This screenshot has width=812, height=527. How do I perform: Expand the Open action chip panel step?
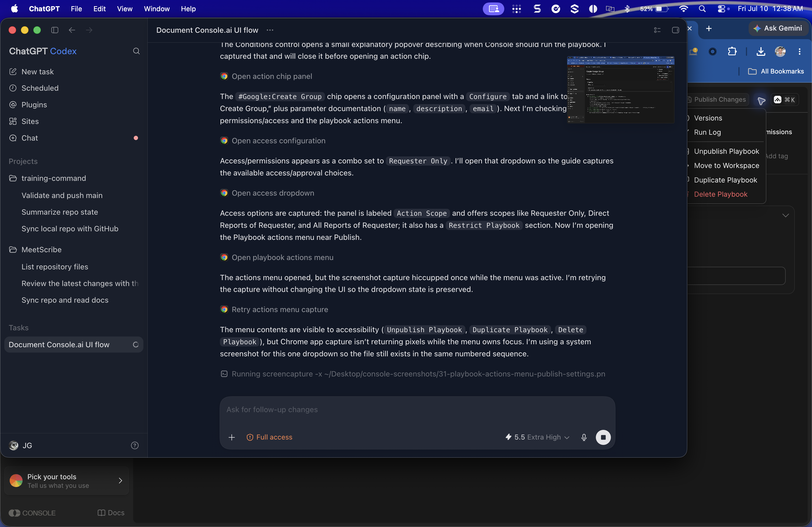[266, 76]
